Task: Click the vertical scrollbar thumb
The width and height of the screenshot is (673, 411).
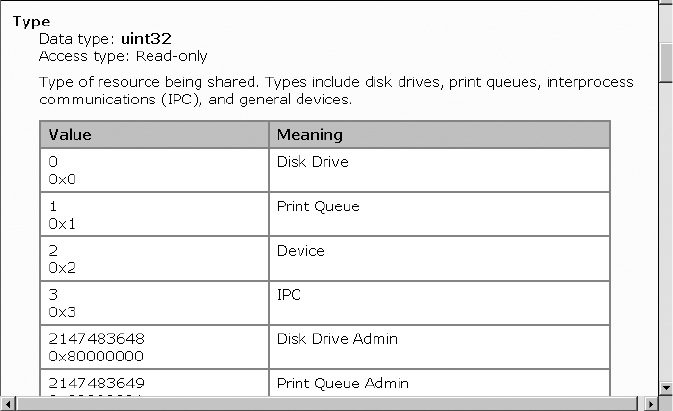Action: pyautogui.click(x=666, y=62)
